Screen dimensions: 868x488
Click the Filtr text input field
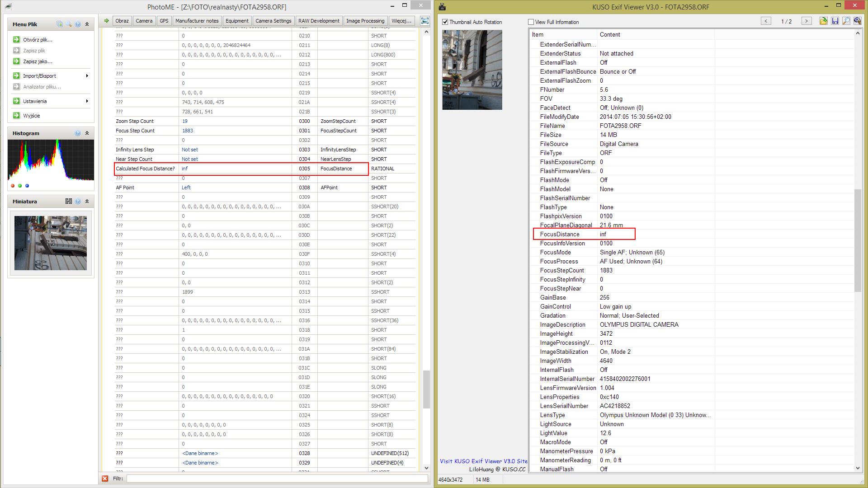tap(277, 479)
